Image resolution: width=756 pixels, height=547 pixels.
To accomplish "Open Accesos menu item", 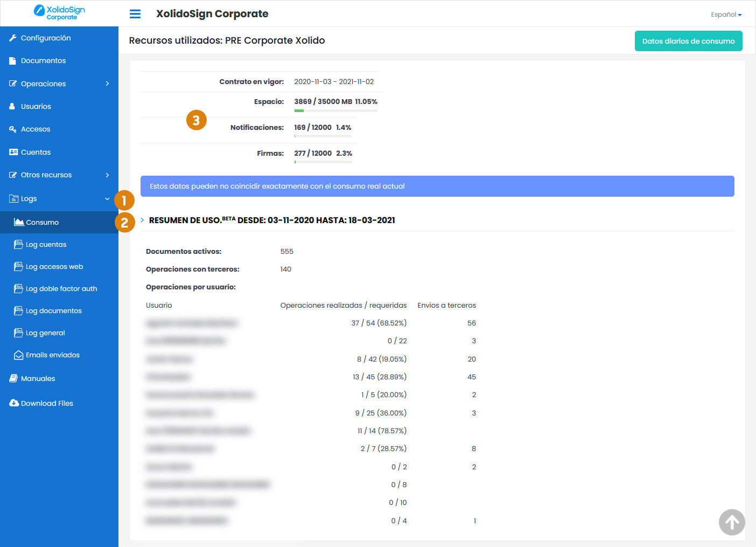I will (59, 129).
